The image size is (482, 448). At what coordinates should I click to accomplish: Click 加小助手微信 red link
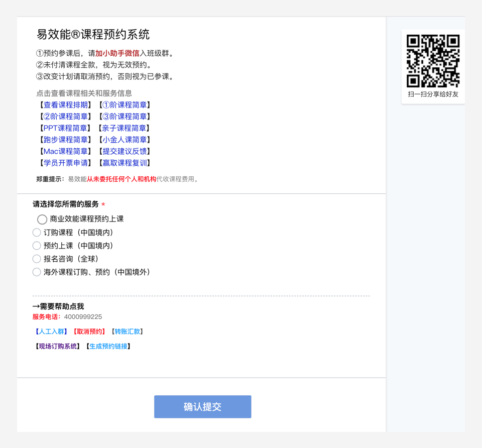[x=117, y=53]
